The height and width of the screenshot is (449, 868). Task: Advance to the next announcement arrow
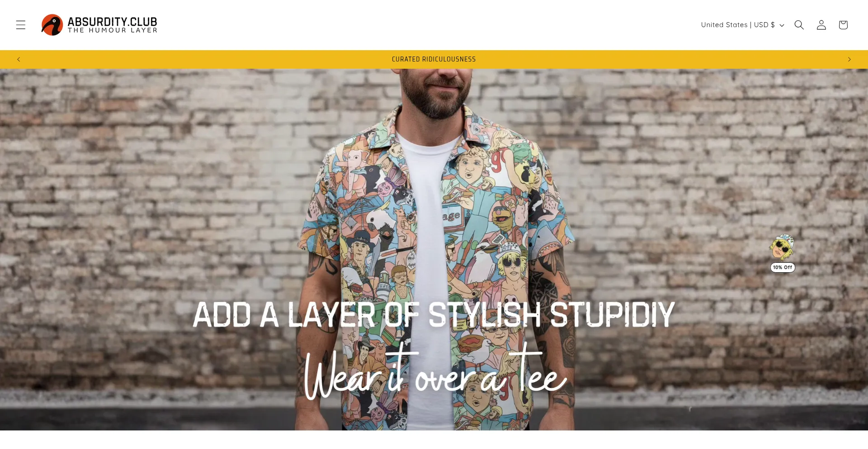(849, 59)
